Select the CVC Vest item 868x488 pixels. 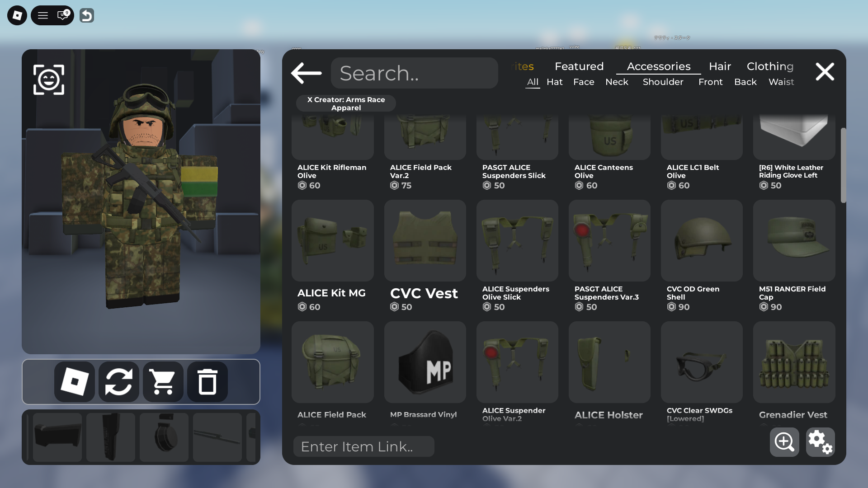[425, 241]
